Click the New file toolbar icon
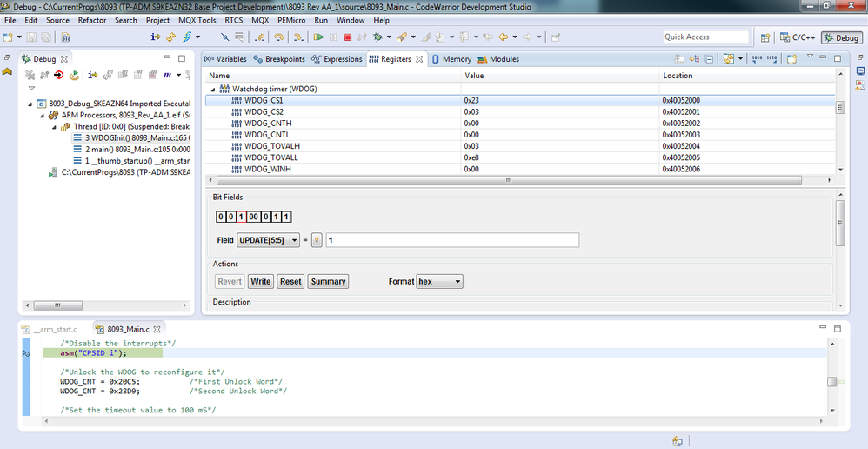The height and width of the screenshot is (449, 868). pyautogui.click(x=8, y=37)
